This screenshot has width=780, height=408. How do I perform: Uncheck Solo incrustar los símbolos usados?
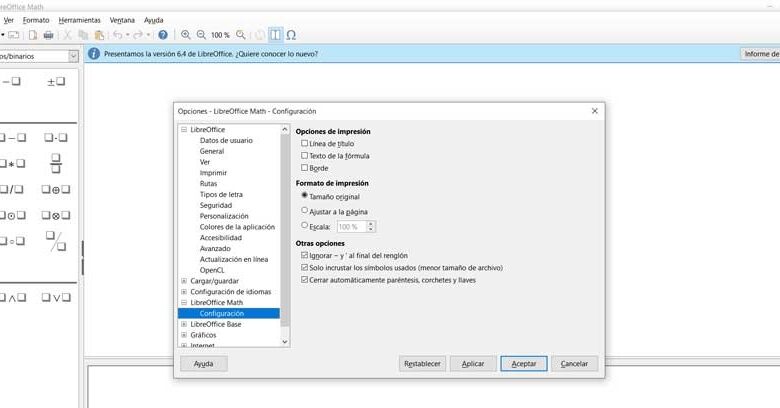click(x=304, y=267)
